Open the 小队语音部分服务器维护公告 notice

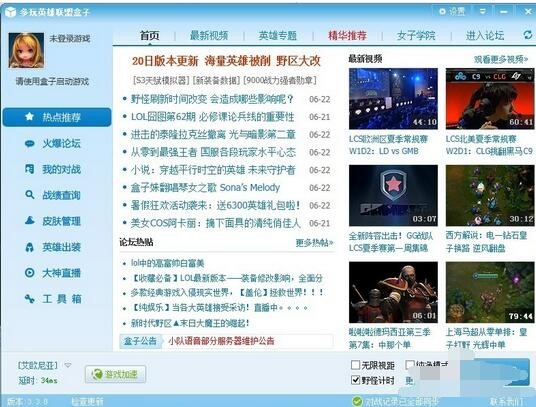pos(221,341)
